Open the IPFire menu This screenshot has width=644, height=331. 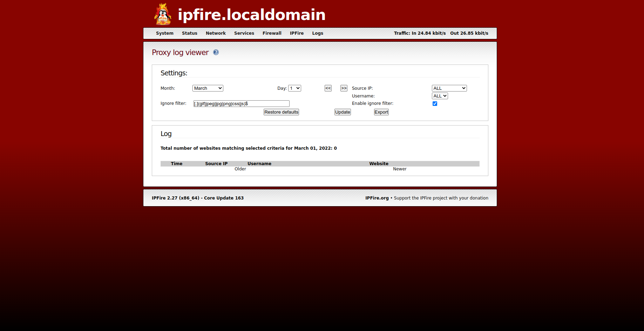pos(297,33)
